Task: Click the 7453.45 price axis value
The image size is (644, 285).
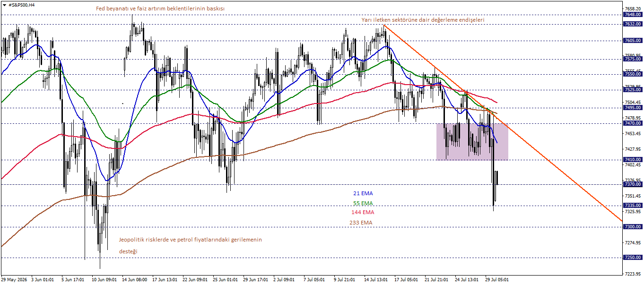Action: coord(633,134)
